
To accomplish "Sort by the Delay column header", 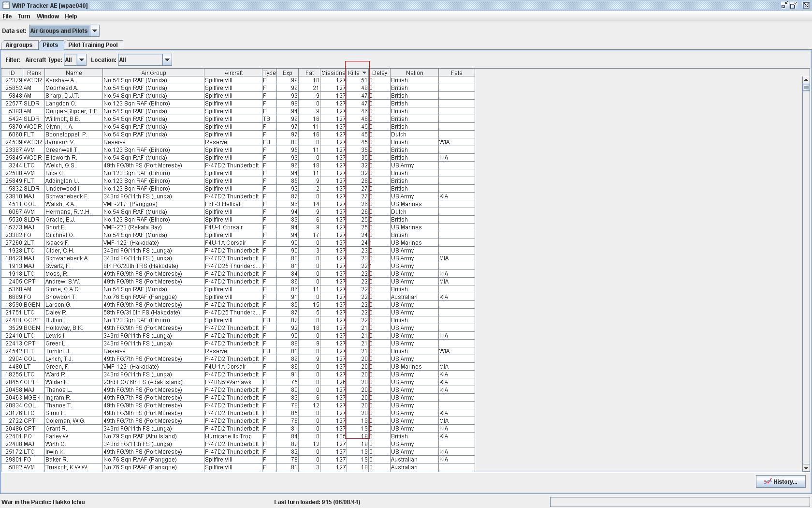I will [x=380, y=73].
